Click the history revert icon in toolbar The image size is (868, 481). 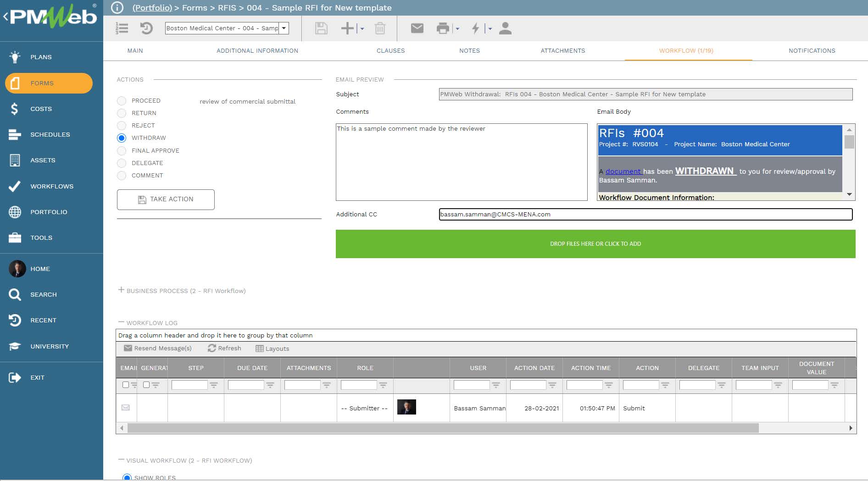point(146,28)
